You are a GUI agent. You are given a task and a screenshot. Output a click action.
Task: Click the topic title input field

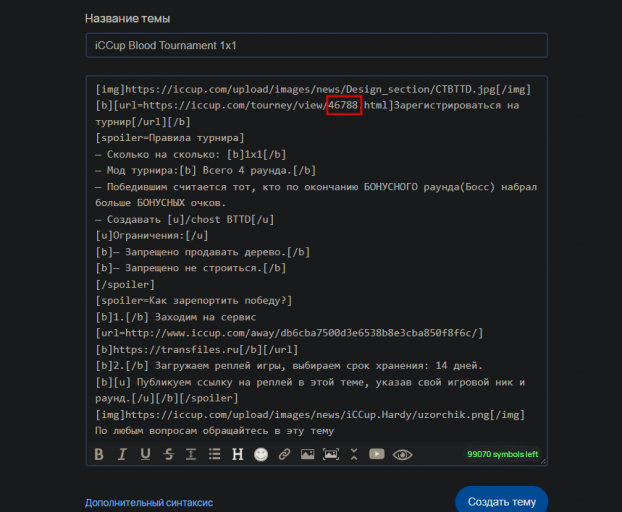[x=317, y=45]
